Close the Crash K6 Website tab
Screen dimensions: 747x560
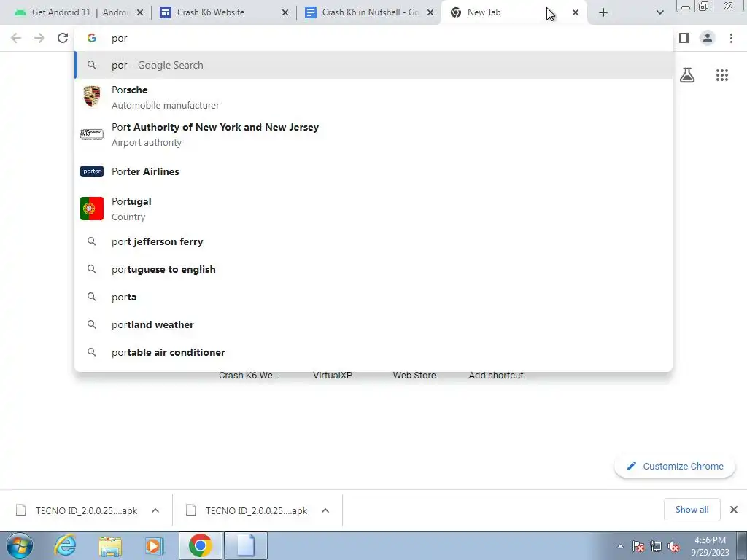285,13
